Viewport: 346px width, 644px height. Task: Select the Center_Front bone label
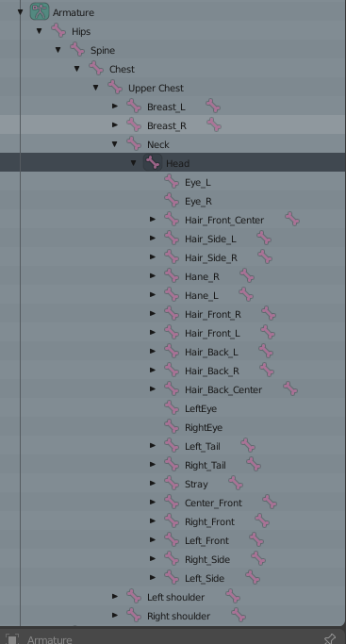coord(213,504)
